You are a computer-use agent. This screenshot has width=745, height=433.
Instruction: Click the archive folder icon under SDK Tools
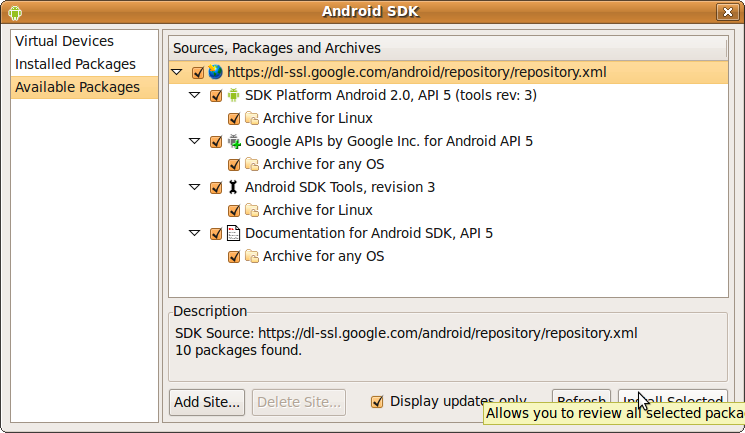[x=252, y=210]
